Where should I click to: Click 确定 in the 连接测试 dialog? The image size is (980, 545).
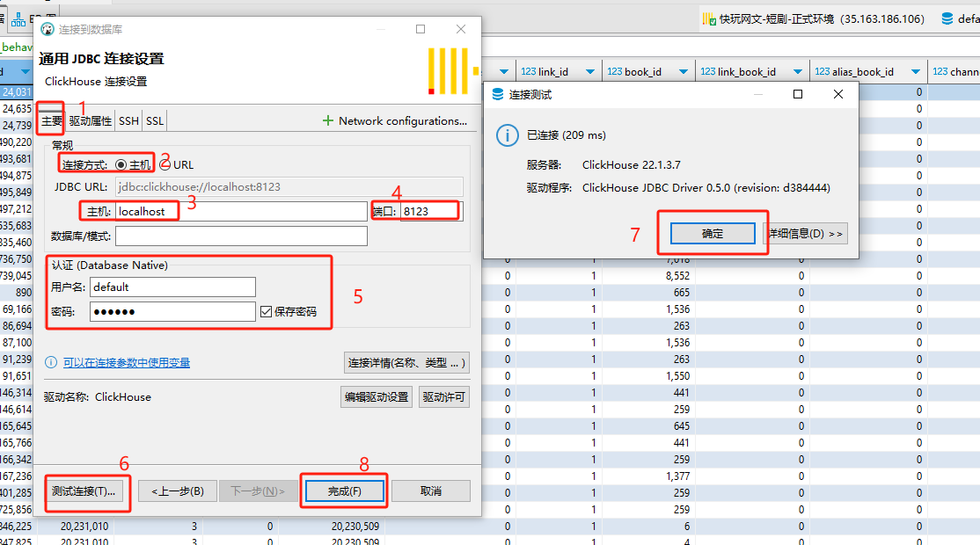(x=713, y=234)
